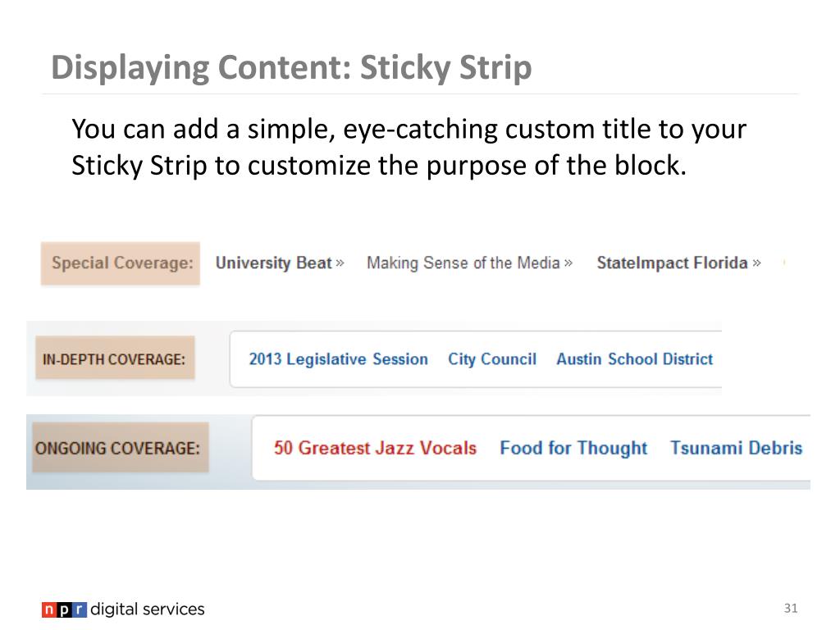The height and width of the screenshot is (630, 840).
Task: Click the slide number 31
Action: coord(791,608)
